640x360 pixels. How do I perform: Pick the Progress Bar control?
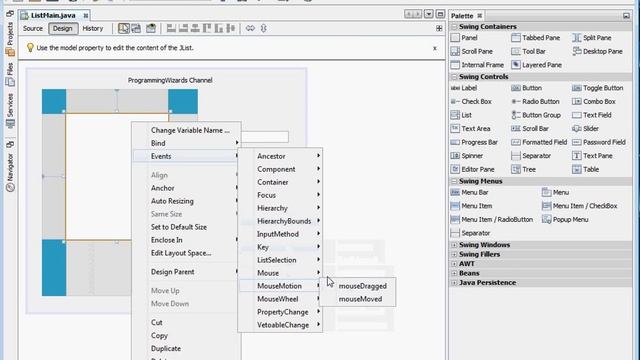474,142
